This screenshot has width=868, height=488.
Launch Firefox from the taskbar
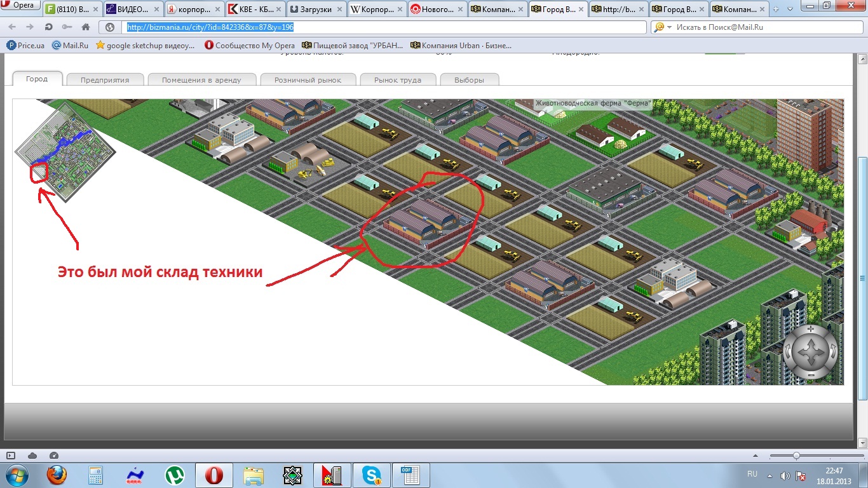(x=57, y=475)
